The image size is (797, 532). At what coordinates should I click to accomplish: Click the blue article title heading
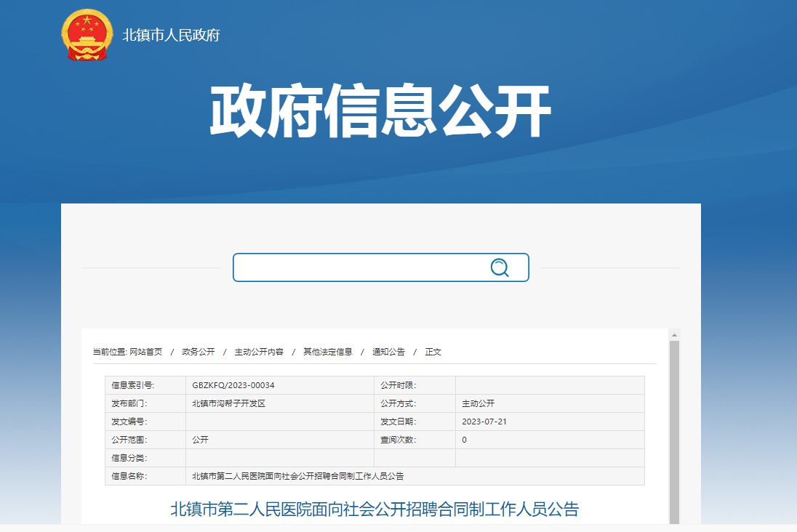pyautogui.click(x=375, y=509)
